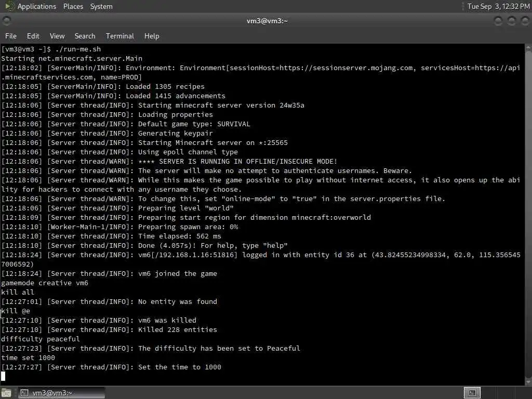Open the Terminal menu
This screenshot has height=399, width=532.
(120, 36)
